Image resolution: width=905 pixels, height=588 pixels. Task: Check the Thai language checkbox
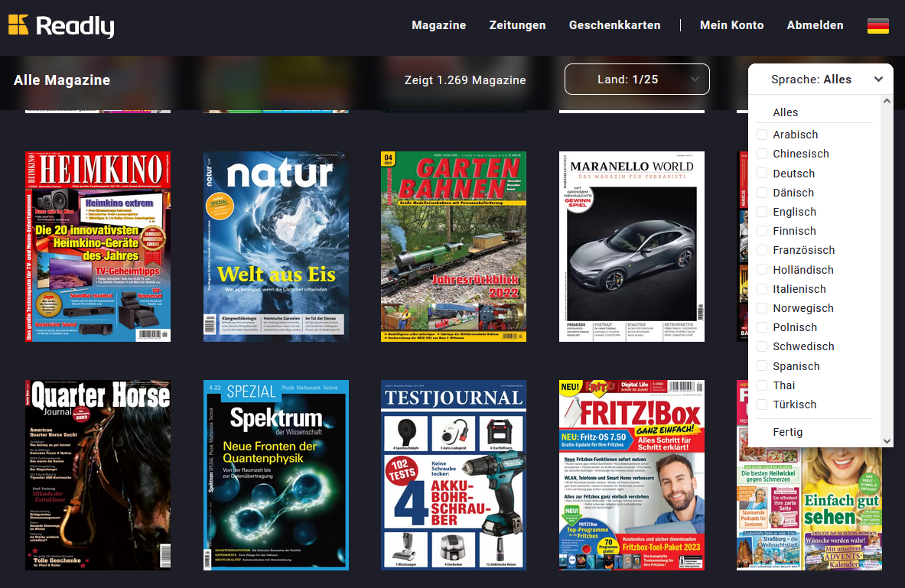click(x=762, y=385)
